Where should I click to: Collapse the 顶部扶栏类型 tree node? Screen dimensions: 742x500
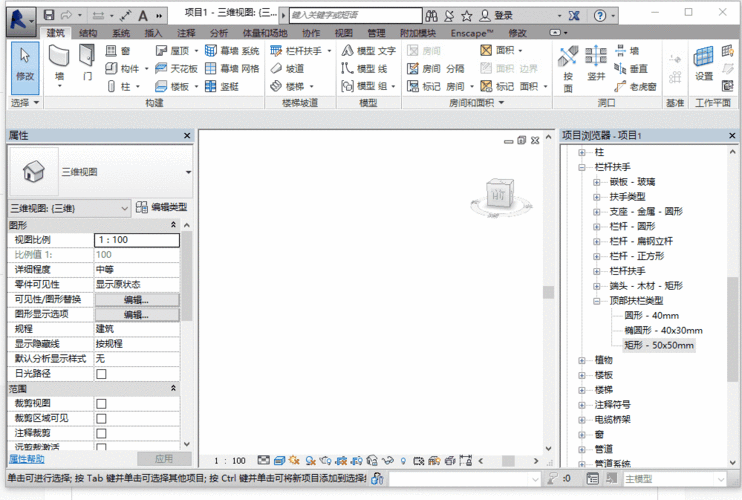click(x=596, y=300)
